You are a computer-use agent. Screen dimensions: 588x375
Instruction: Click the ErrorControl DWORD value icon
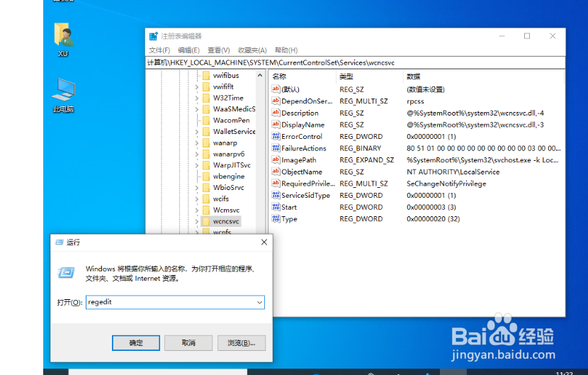276,136
